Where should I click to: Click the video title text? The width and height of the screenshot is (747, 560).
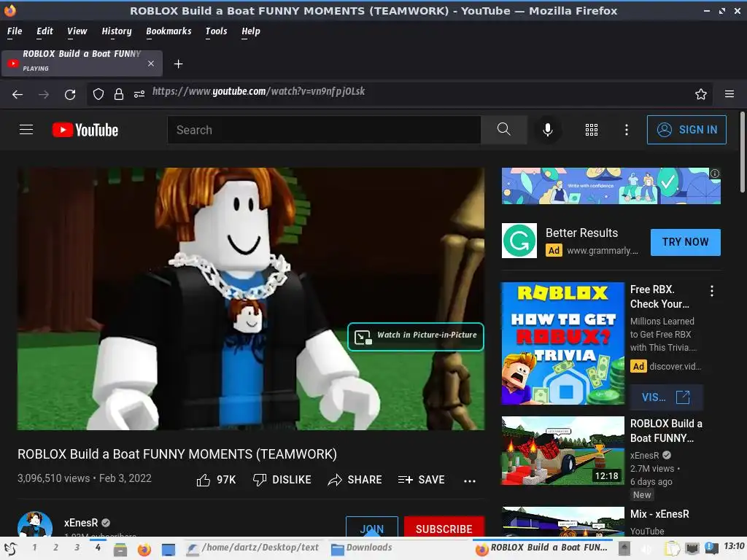tap(177, 454)
